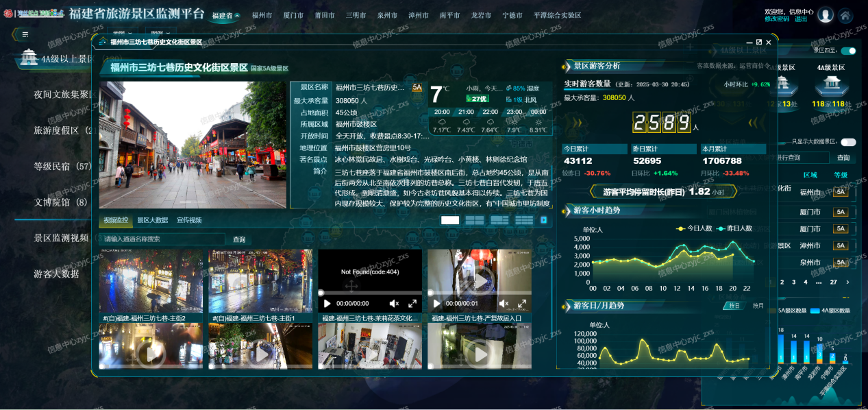Click the user avatar icon

pyautogui.click(x=827, y=16)
